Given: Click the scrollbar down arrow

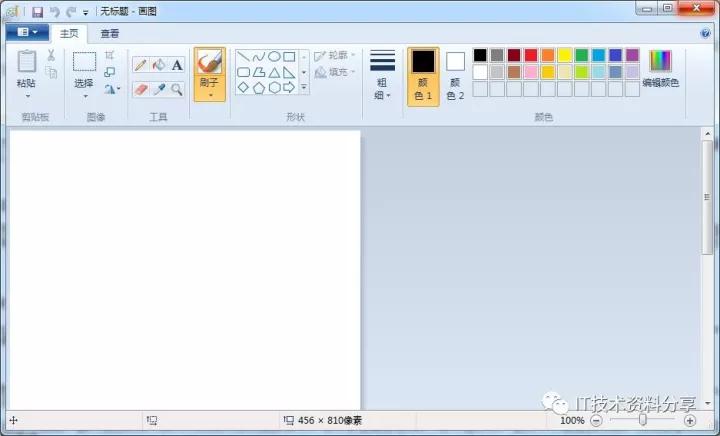Looking at the screenshot, I should click(x=707, y=403).
